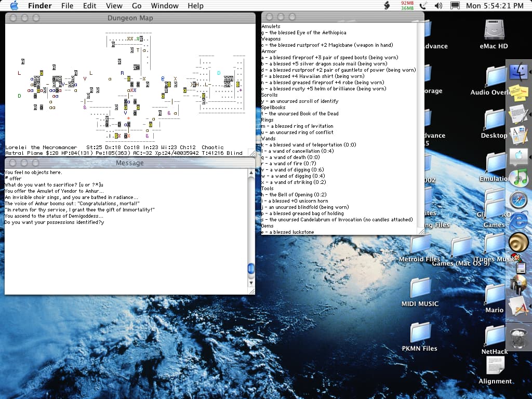Open the NetHack folder on the desktop
The image size is (532, 399).
coord(495,336)
